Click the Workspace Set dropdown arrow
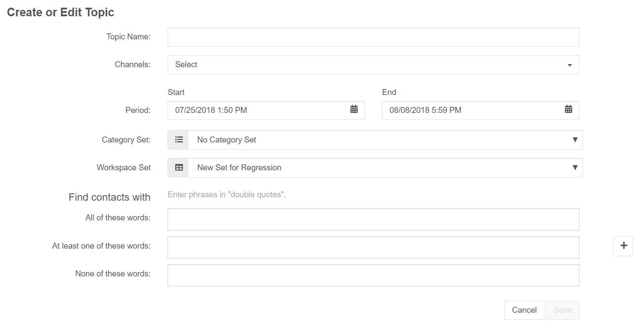Viewport: 644px width, 332px height. tap(575, 168)
